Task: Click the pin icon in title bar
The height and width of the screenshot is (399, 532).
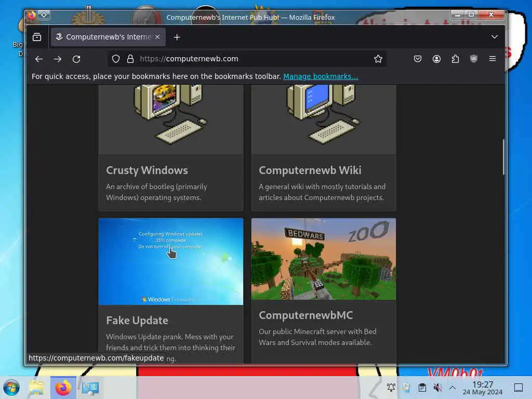Action: click(44, 15)
